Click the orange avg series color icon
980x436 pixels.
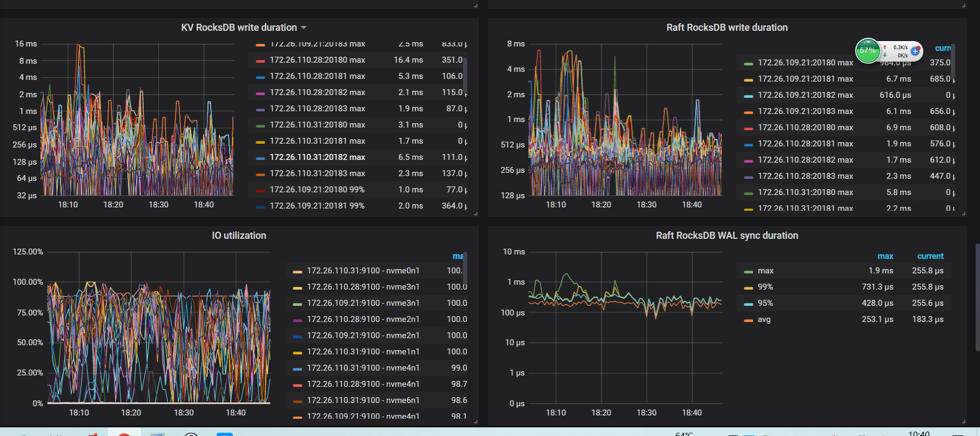[748, 320]
